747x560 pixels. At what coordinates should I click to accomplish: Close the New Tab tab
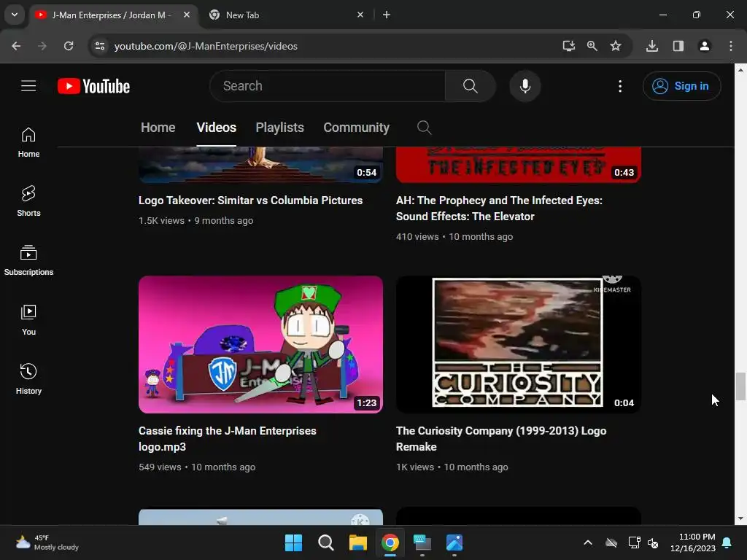coord(360,15)
